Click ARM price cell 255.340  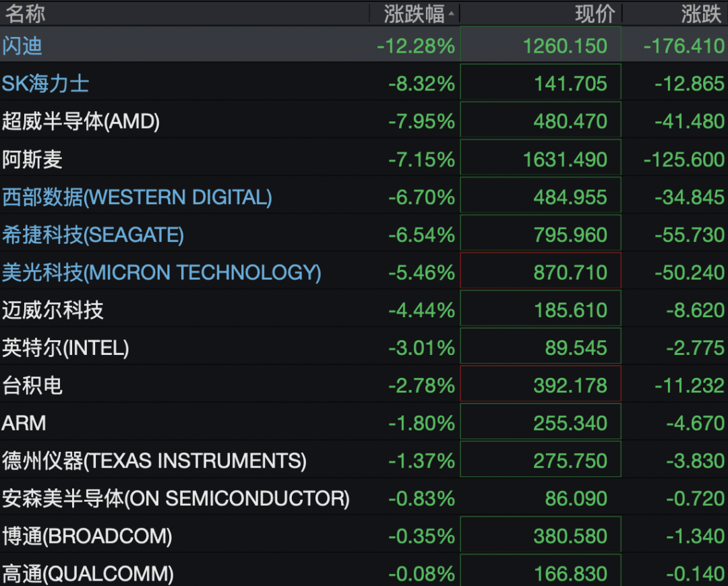tap(541, 421)
